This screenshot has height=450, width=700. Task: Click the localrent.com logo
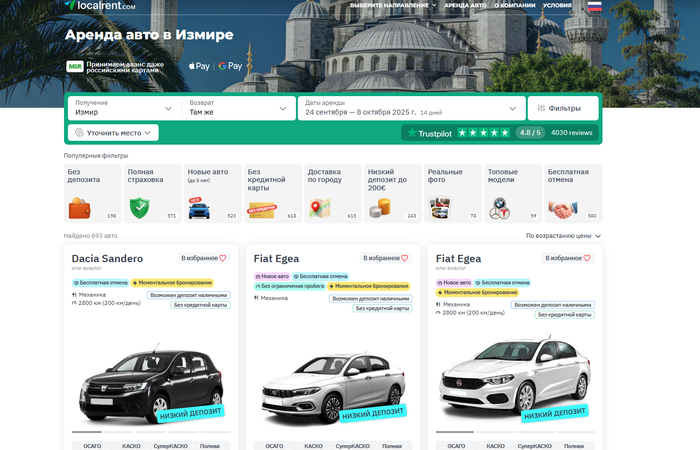pos(100,6)
